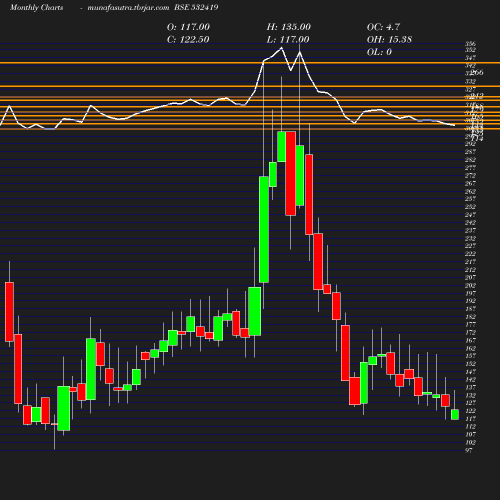
Task: Click the 142 price axis label
Action: 470,379
